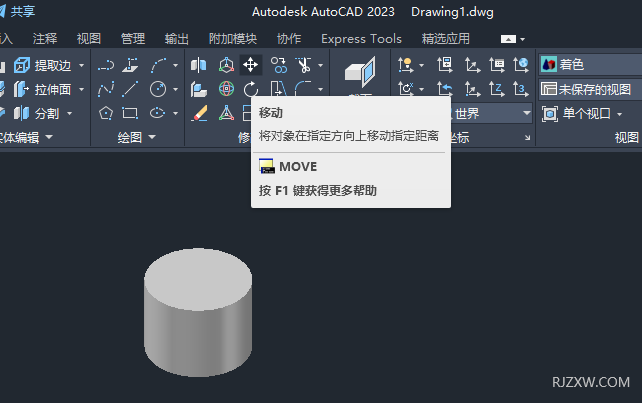642x403 pixels.
Task: Open the 世界 coordinate system dropdown
Action: tap(491, 113)
